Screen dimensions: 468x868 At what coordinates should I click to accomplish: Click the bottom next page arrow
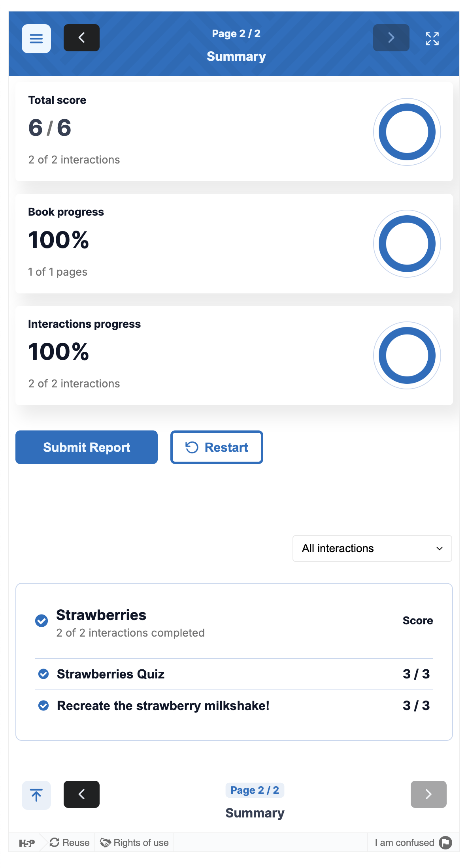[428, 794]
